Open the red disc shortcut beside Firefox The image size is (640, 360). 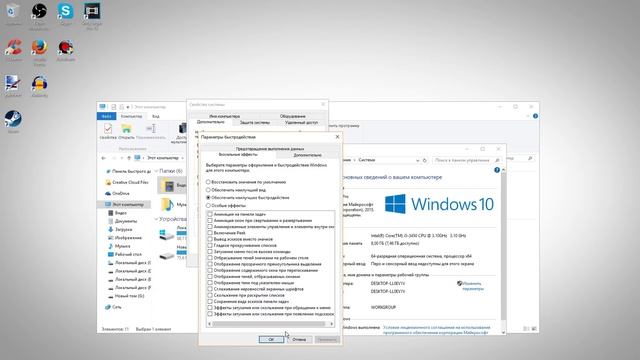pos(65,47)
